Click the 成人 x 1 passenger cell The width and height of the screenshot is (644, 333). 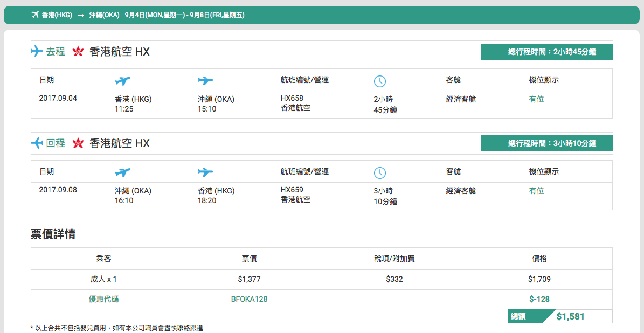point(103,279)
